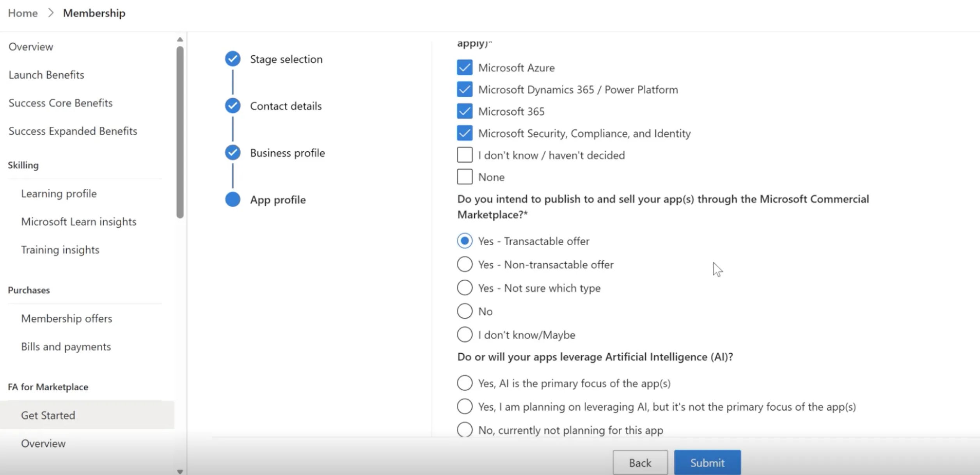Click the Business profile checkmark step icon
Screen dimensions: 980x475
tap(233, 152)
